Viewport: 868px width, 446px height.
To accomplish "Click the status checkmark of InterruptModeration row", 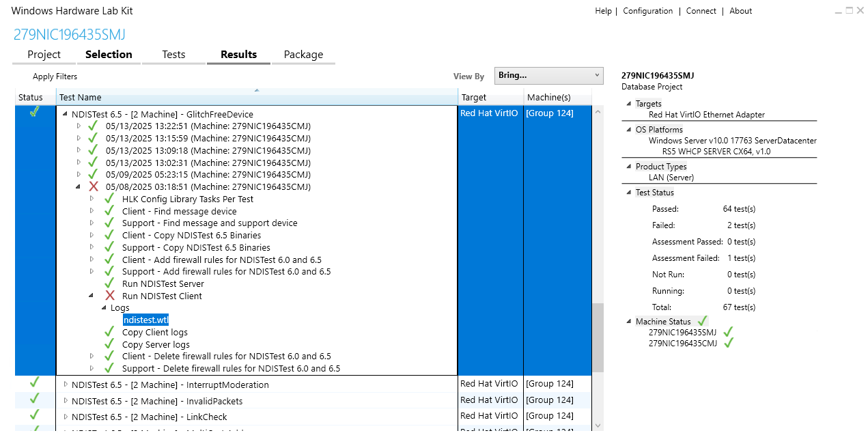I will pyautogui.click(x=35, y=382).
